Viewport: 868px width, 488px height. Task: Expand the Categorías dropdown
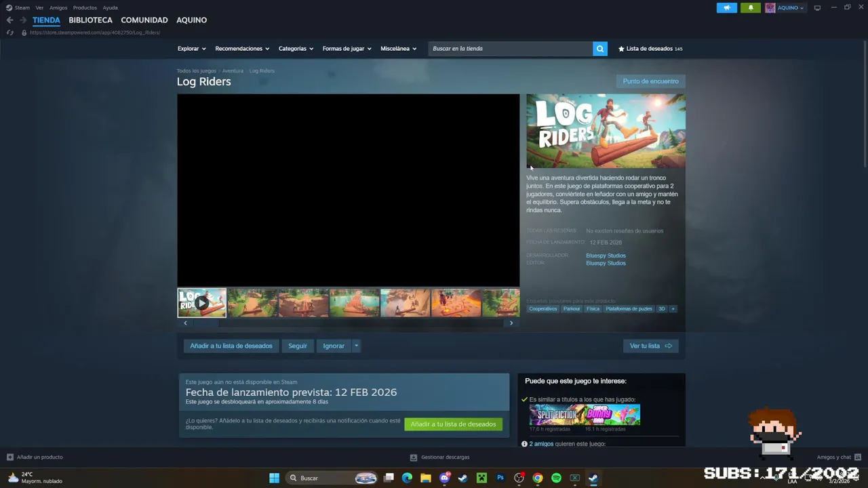click(x=296, y=49)
